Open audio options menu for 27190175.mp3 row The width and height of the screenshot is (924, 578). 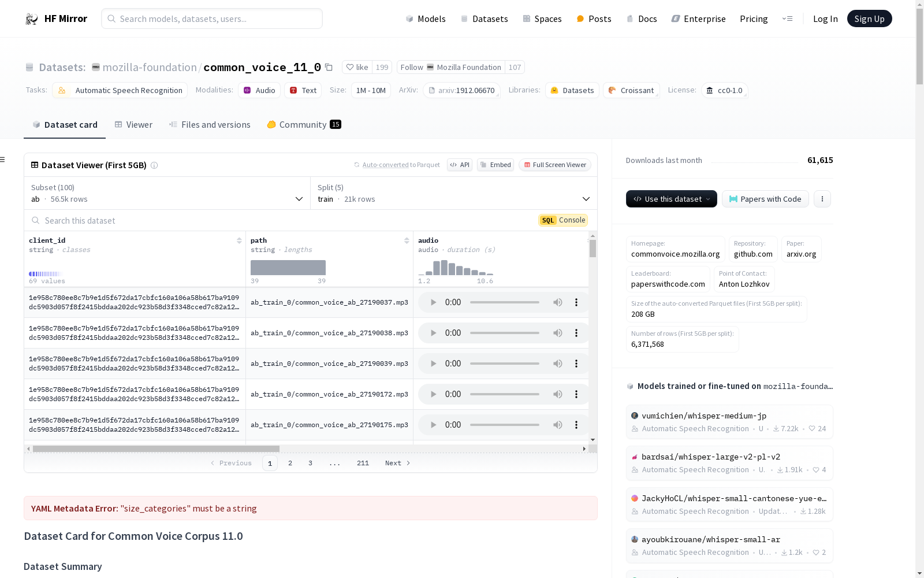pos(576,425)
